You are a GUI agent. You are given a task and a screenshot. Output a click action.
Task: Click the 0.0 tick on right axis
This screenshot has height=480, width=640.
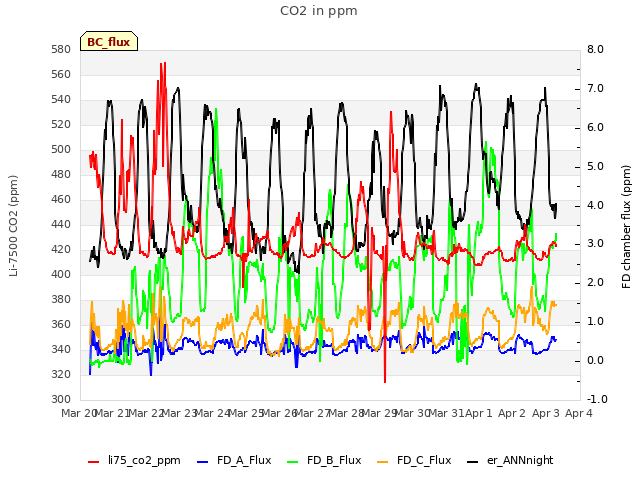pyautogui.click(x=595, y=360)
